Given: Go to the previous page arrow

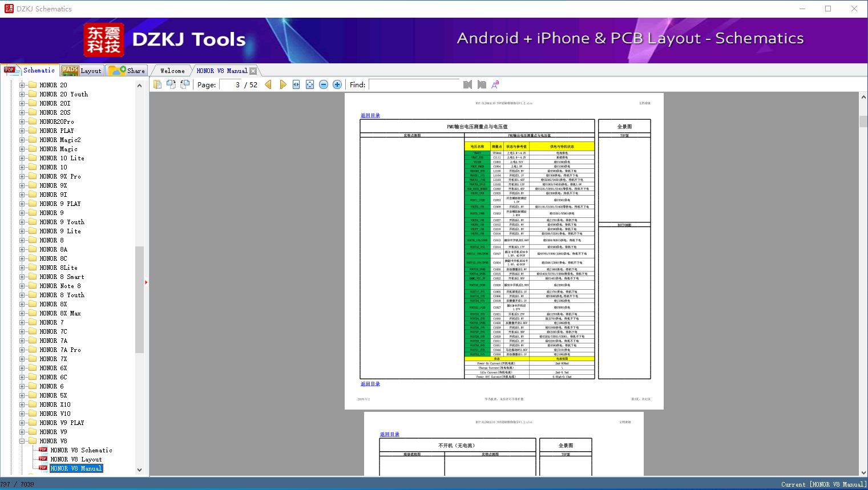Looking at the screenshot, I should 268,84.
